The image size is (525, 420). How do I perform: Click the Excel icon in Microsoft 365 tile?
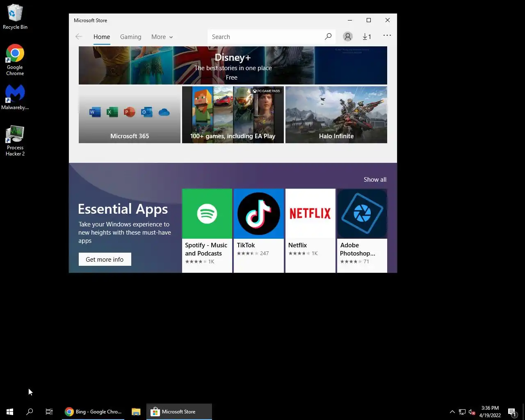112,112
